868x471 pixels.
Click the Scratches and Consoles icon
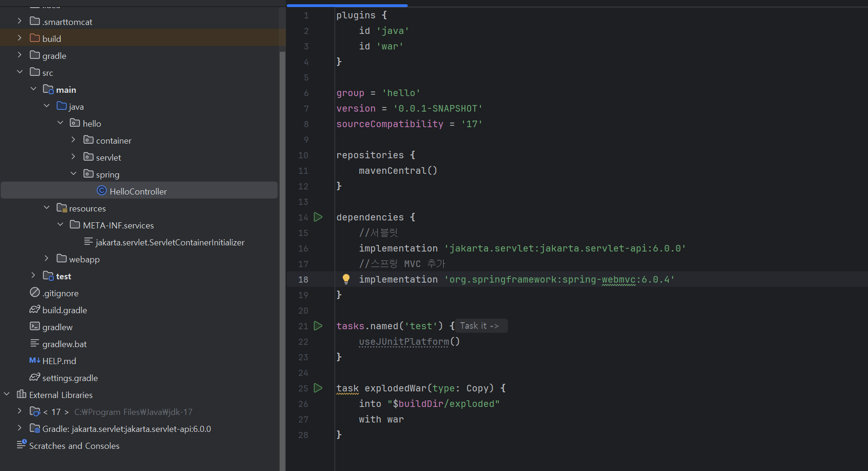click(22, 444)
